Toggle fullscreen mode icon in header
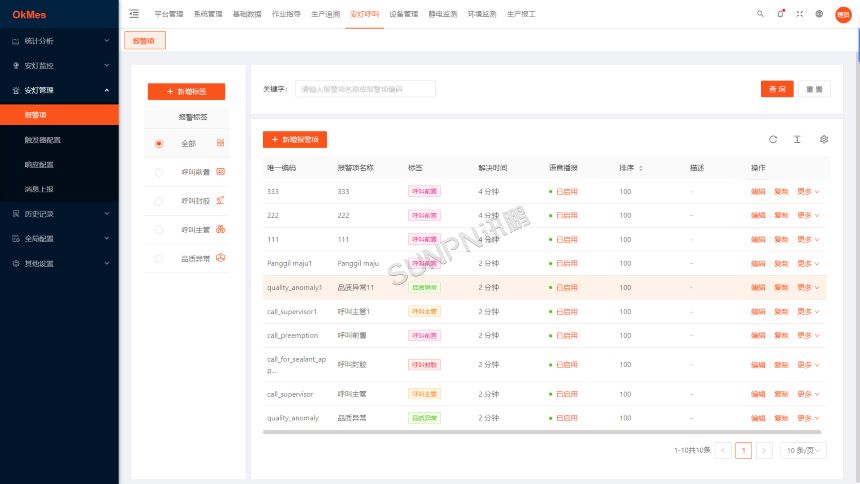 tap(800, 14)
